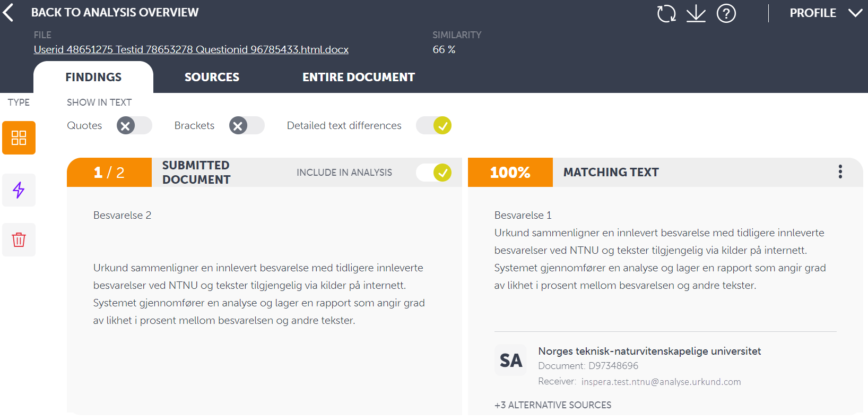Click the Besvarelse 1 heading
The image size is (868, 420).
[x=523, y=215]
